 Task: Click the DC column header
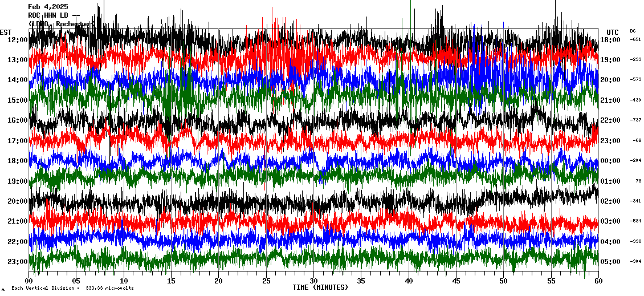click(x=633, y=31)
